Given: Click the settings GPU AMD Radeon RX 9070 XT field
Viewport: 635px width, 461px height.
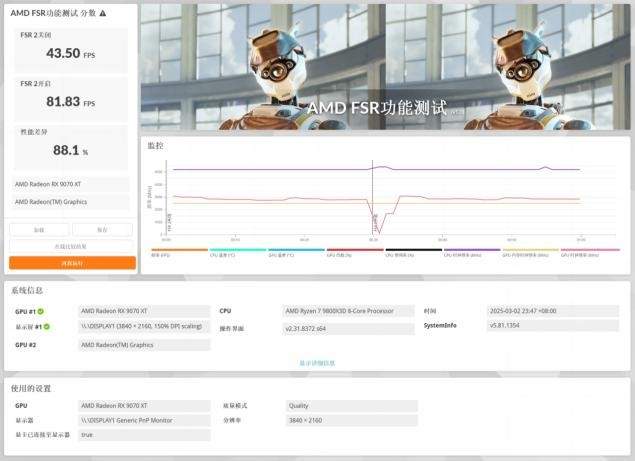Looking at the screenshot, I should pyautogui.click(x=144, y=406).
